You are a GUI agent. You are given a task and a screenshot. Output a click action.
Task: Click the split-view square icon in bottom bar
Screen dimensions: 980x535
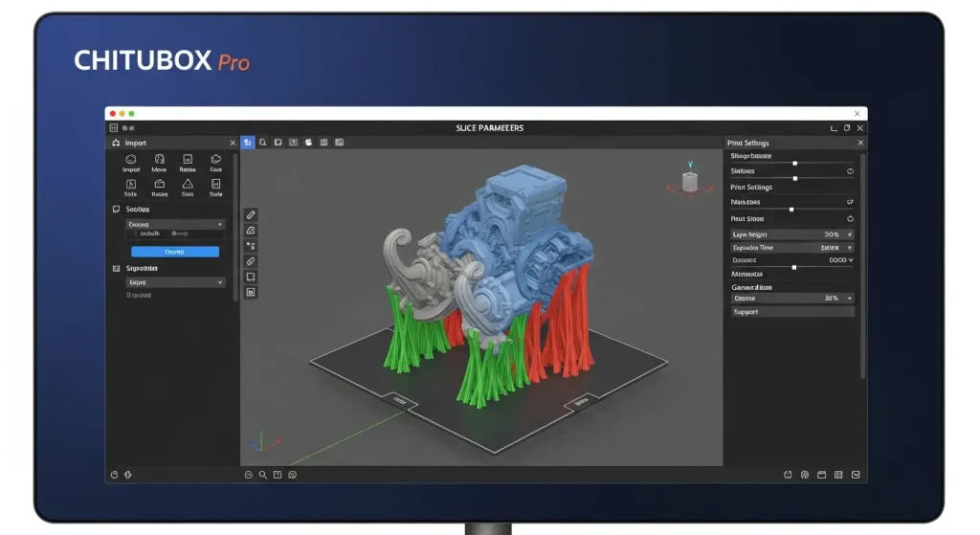tap(278, 475)
